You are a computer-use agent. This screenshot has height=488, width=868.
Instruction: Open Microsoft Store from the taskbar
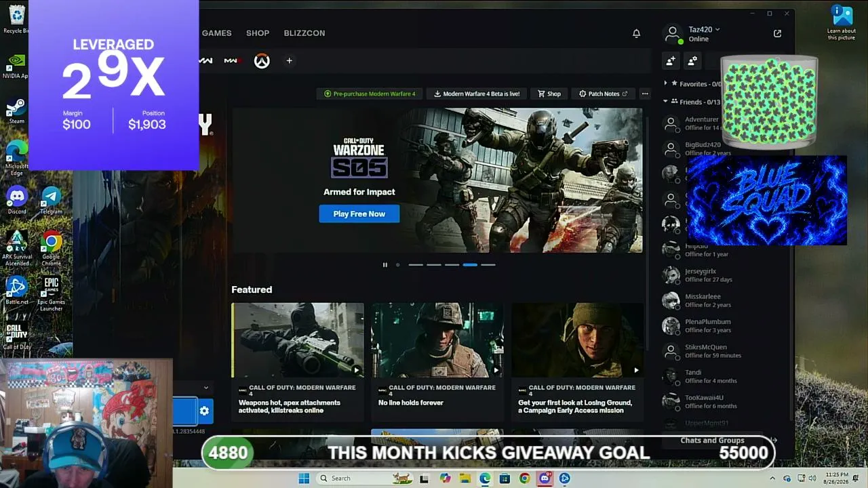click(505, 479)
